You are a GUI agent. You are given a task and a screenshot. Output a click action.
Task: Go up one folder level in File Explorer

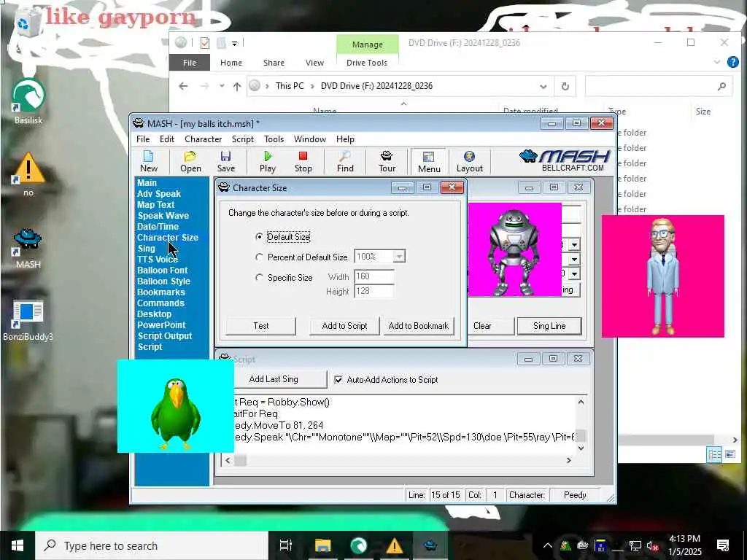[237, 86]
